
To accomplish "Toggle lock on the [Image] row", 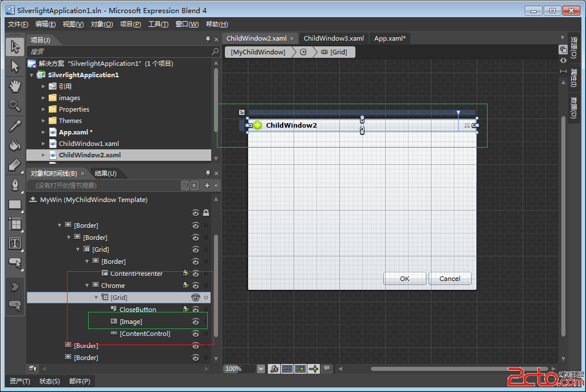I will 206,322.
